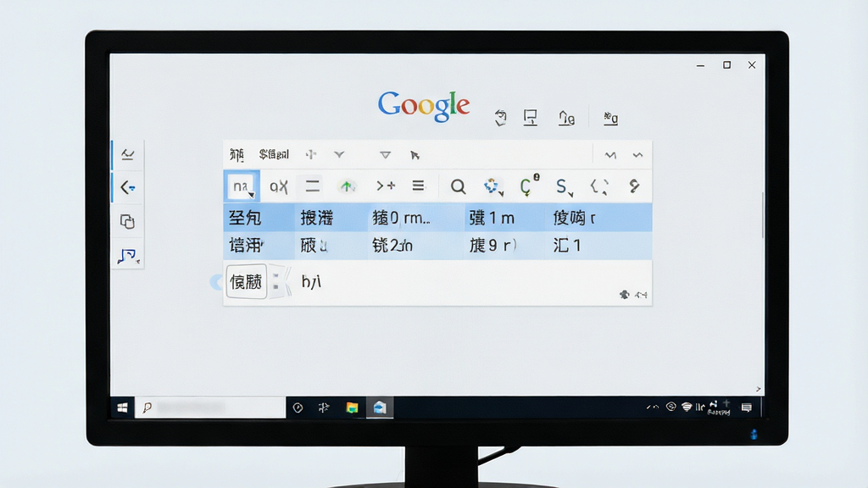Click the cell reading '0 rm..'

(x=415, y=218)
